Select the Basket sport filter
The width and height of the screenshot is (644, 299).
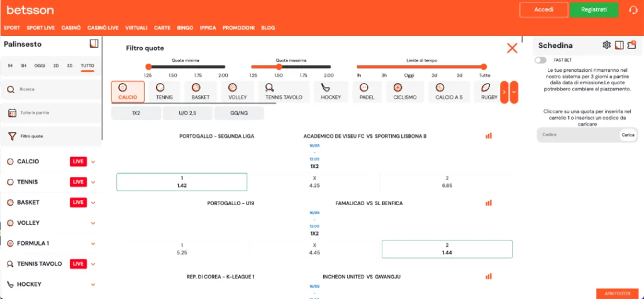tap(201, 92)
